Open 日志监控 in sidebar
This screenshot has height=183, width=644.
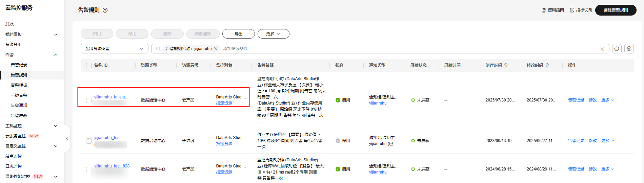(x=14, y=166)
